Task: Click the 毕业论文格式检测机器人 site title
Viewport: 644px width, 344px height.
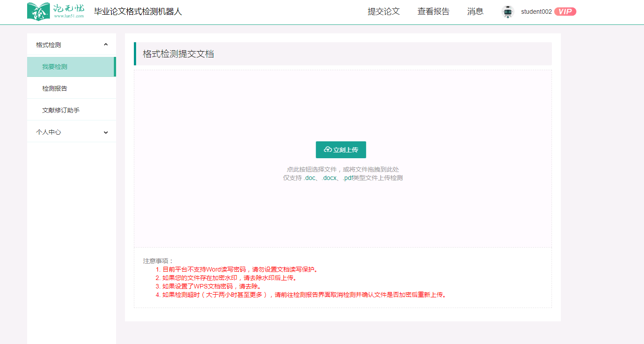Action: pyautogui.click(x=138, y=12)
